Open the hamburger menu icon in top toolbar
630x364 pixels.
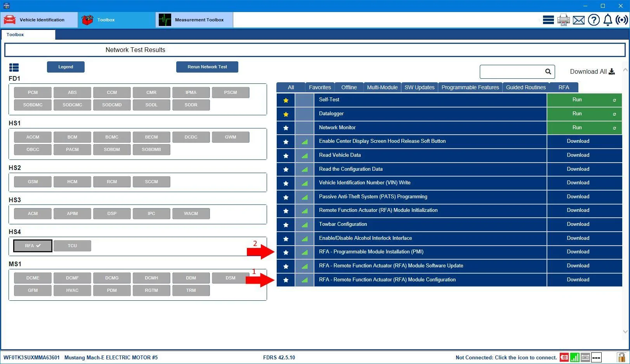pyautogui.click(x=548, y=20)
